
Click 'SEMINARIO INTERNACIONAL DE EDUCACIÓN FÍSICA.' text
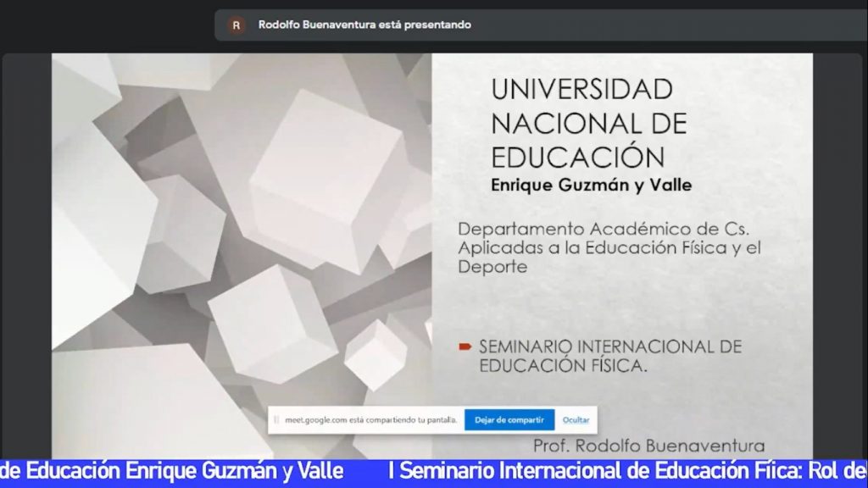click(610, 356)
